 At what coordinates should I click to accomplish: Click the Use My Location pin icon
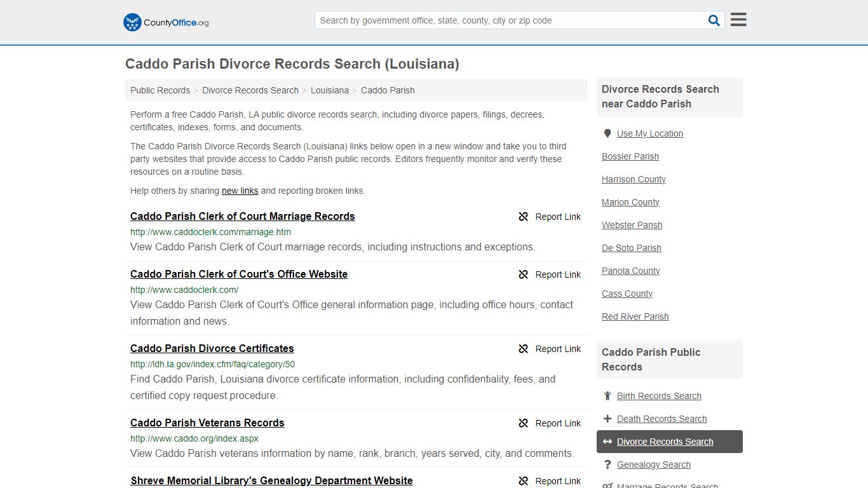[607, 133]
